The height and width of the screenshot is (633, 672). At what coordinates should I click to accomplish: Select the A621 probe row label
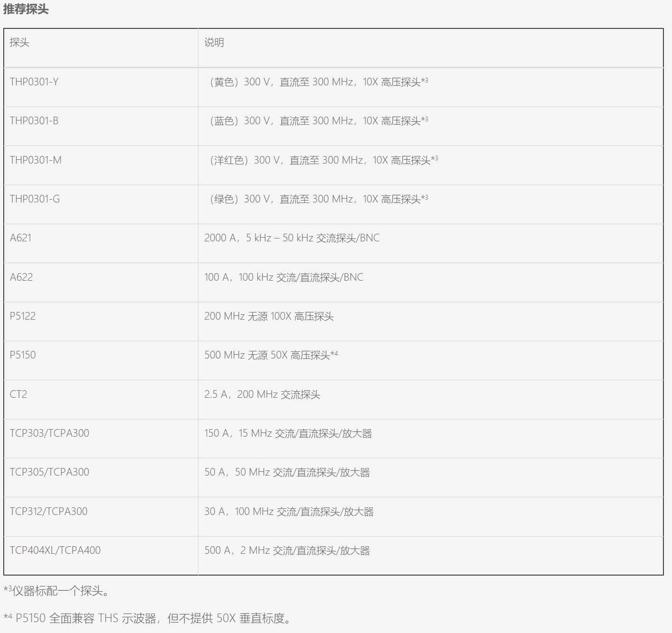pos(21,238)
